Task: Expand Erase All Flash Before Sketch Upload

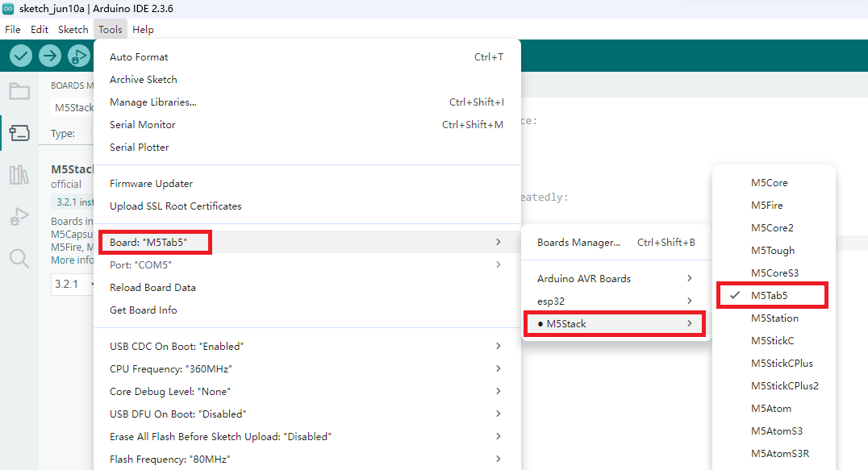Action: pyautogui.click(x=307, y=437)
